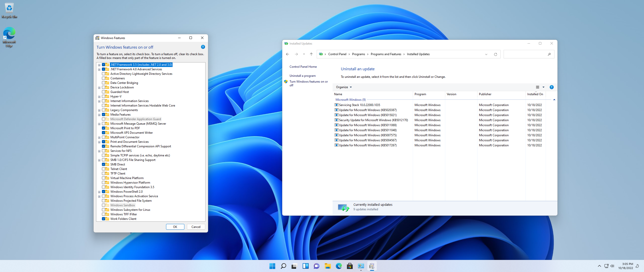The image size is (644, 272).
Task: Open the network status tray icon
Action: tap(606, 266)
